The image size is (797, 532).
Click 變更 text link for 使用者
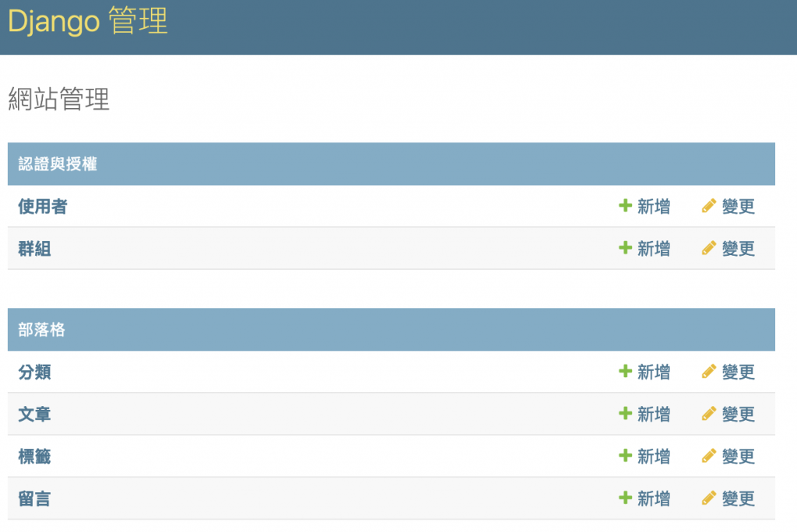coord(738,206)
